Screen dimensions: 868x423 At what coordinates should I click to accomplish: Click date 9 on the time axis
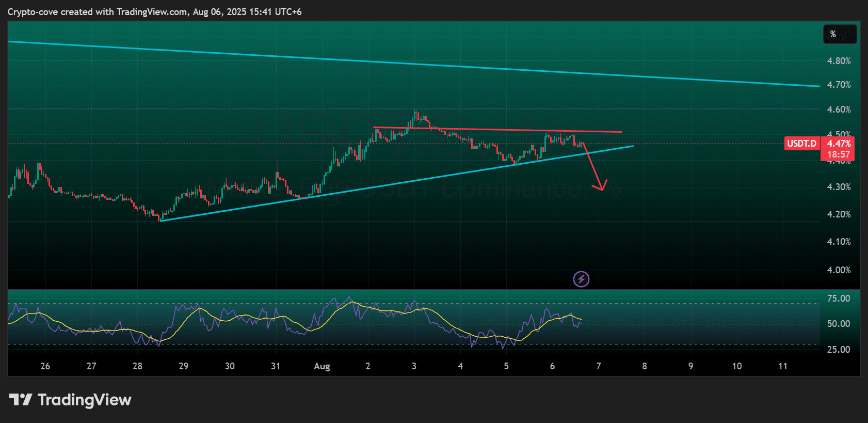pyautogui.click(x=690, y=366)
